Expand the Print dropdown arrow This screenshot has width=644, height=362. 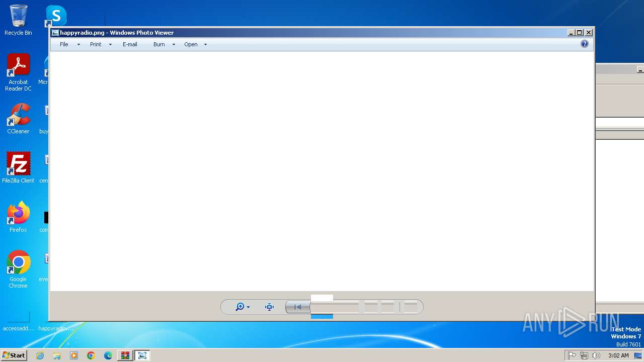[110, 45]
